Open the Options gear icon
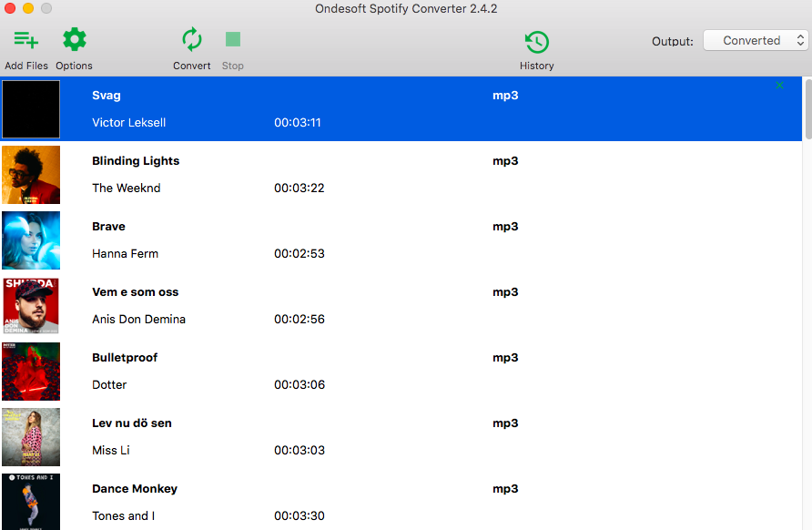812x530 pixels. 74,40
